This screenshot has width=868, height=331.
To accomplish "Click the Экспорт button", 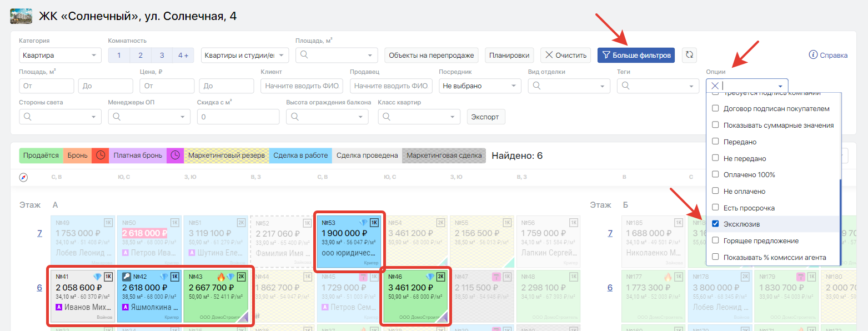I will click(486, 117).
